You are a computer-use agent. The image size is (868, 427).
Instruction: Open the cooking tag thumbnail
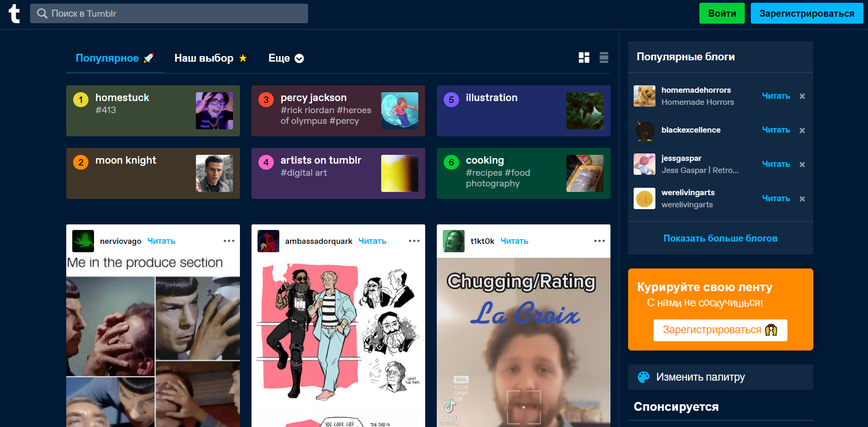click(x=585, y=173)
